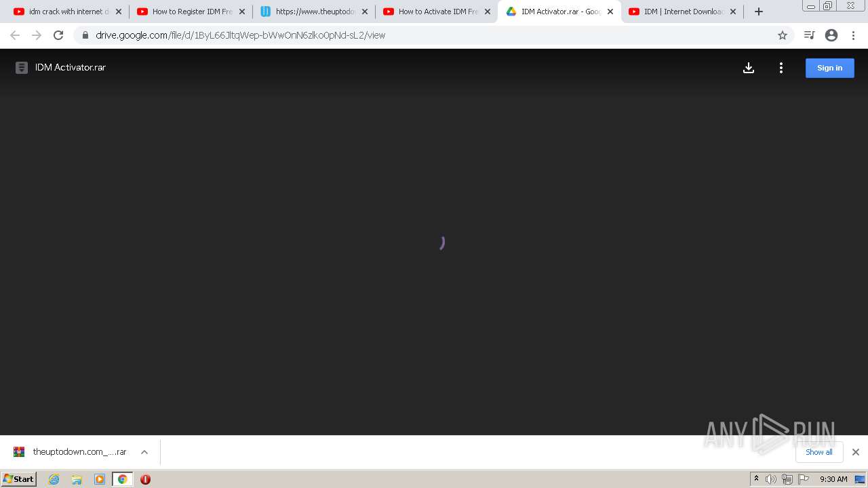View site security lock information
This screenshot has height=488, width=868.
click(85, 35)
